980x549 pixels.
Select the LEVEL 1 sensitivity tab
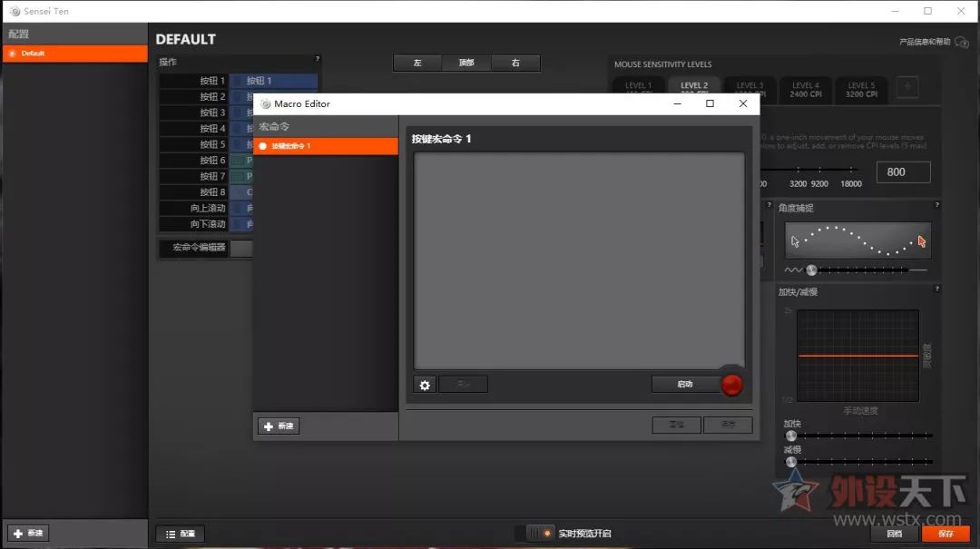tap(638, 85)
